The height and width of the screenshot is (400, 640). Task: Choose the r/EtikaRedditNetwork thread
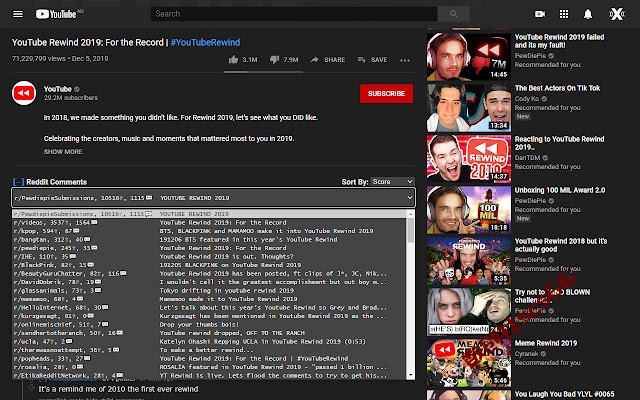click(x=209, y=376)
